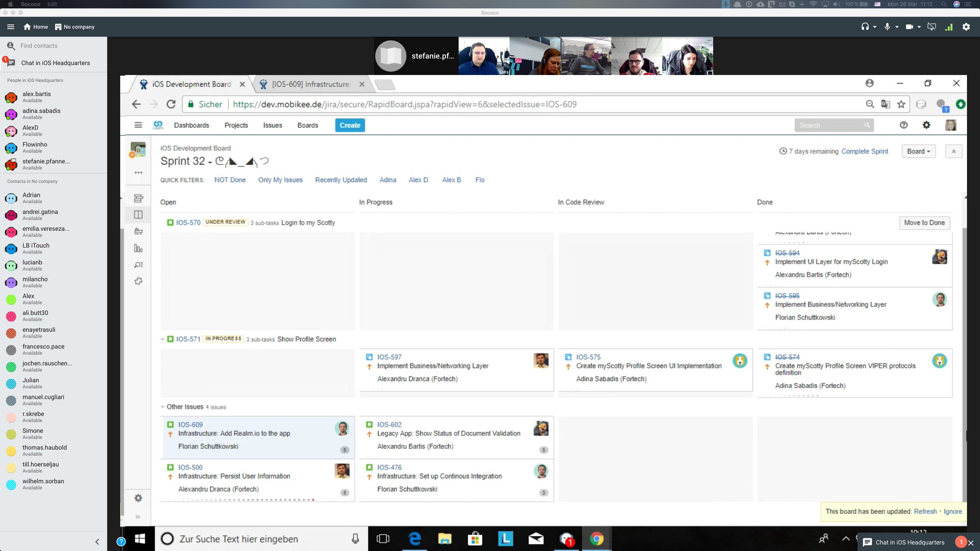This screenshot has width=980, height=551.
Task: Open Jira administration gear
Action: (926, 125)
